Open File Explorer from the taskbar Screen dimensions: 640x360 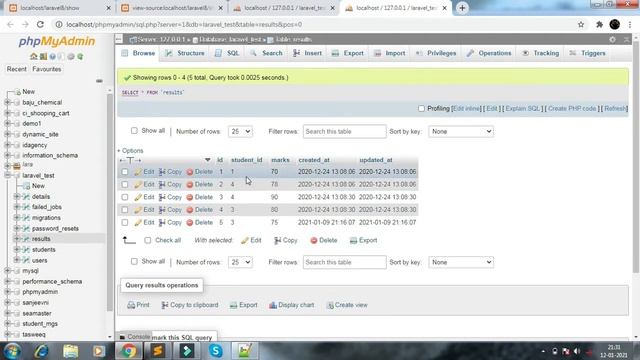click(71, 351)
